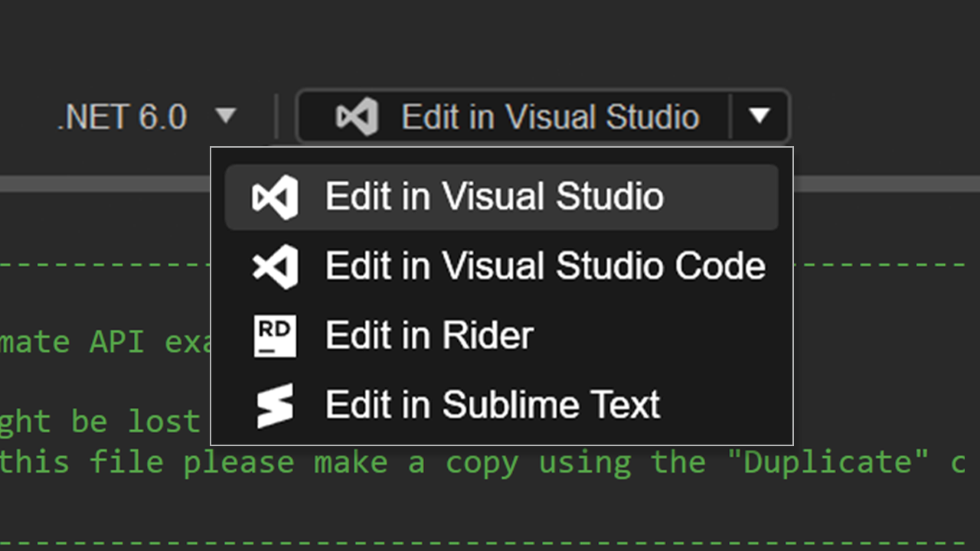Click the .NET 6.0 framework label
The height and width of the screenshot is (551, 980).
pyautogui.click(x=122, y=117)
